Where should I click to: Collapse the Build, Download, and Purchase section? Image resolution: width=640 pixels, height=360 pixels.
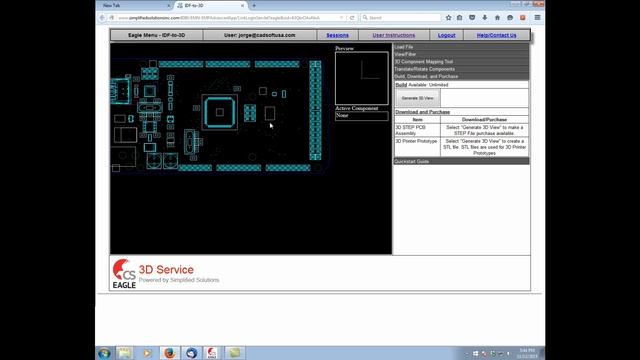click(x=461, y=76)
